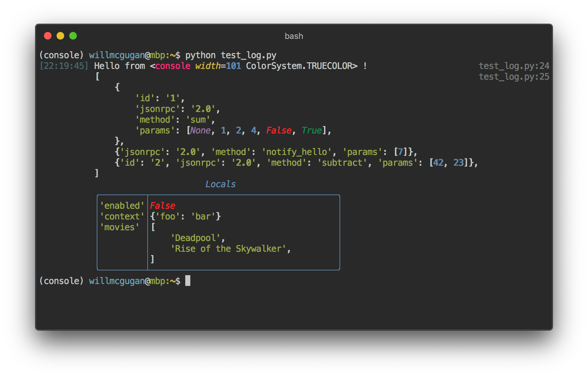
Task: Click the 'Locals' table title
Action: (221, 184)
